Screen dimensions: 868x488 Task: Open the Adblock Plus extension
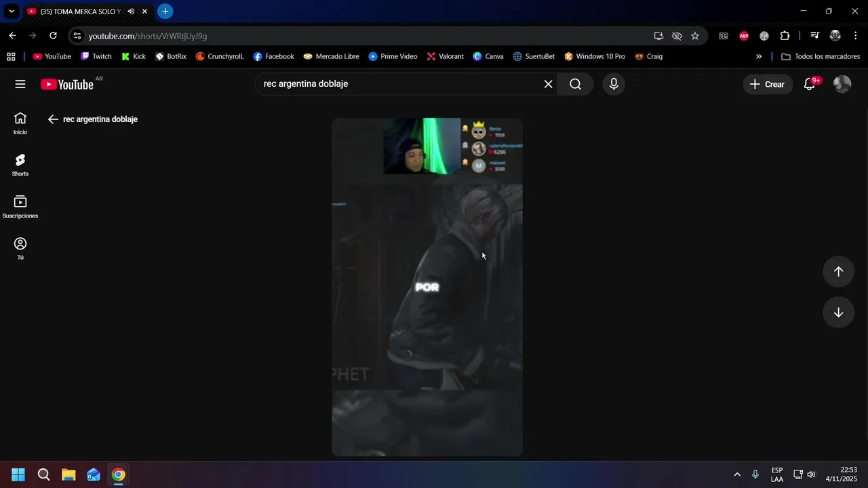tap(744, 36)
